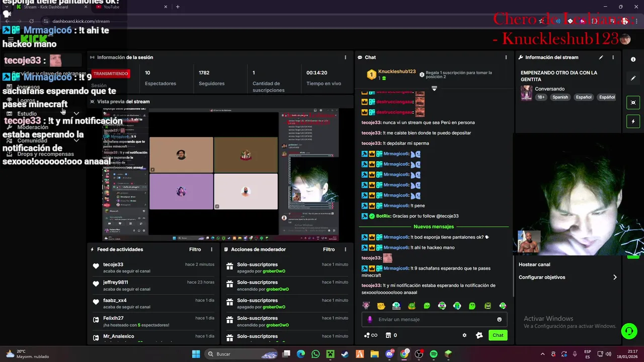Open the chat shop icon showing 0

[391, 335]
